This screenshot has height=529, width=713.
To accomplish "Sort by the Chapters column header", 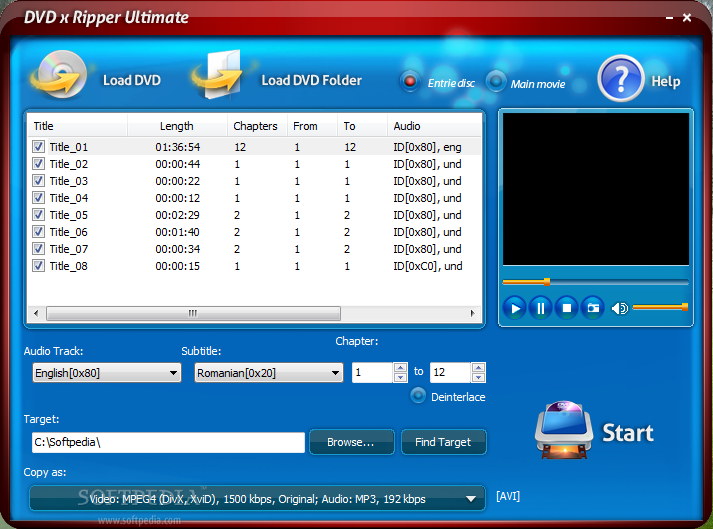I will pos(257,126).
